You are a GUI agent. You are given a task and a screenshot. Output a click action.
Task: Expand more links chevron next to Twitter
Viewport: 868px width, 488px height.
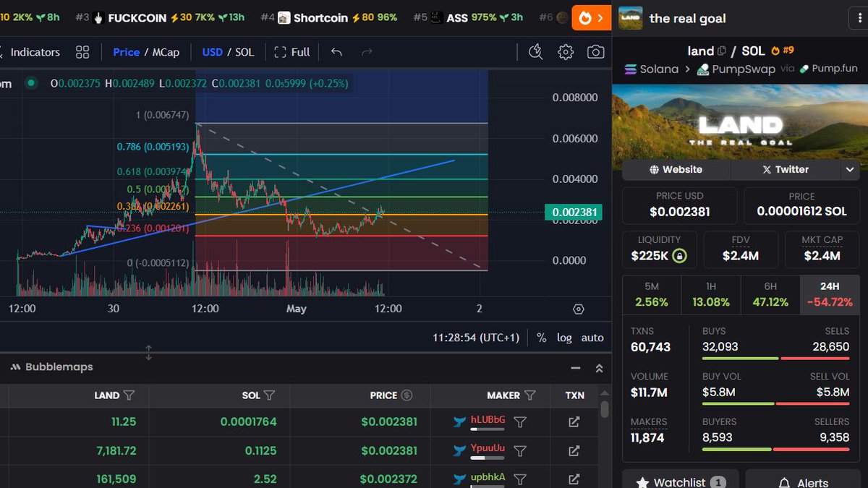850,169
